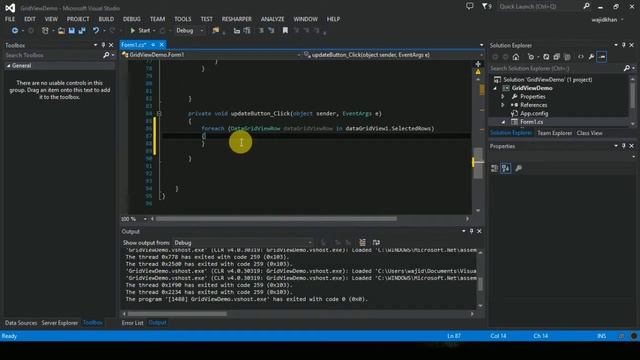
Task: Open the RESHARPER menu
Action: (236, 19)
